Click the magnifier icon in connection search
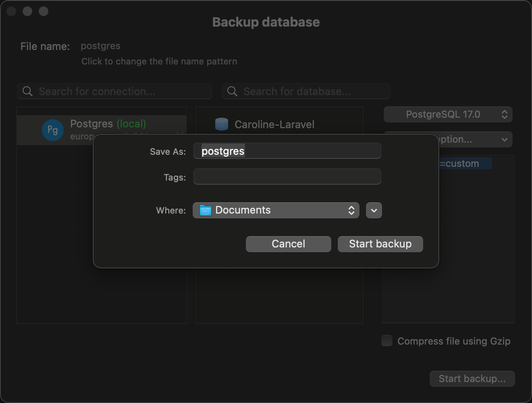Screen dimensions: 532x403 click(x=27, y=91)
